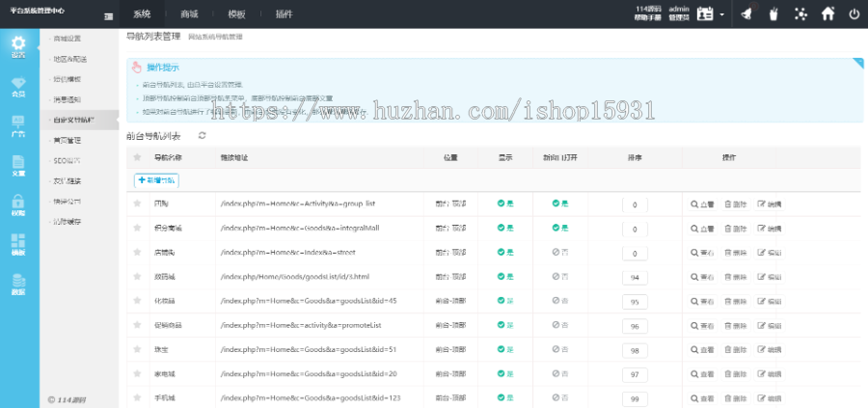Open the 快递公司 submenu item
Image resolution: width=868 pixels, height=408 pixels.
click(x=67, y=201)
